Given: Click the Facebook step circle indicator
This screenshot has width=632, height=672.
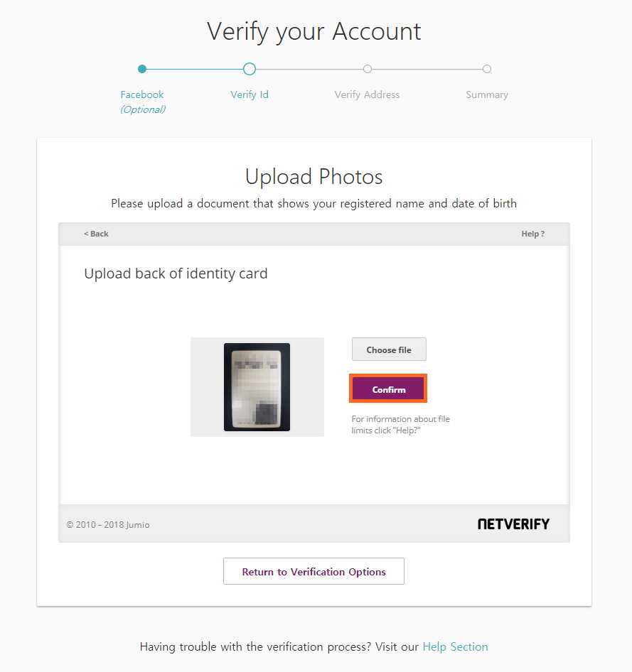Looking at the screenshot, I should point(142,69).
